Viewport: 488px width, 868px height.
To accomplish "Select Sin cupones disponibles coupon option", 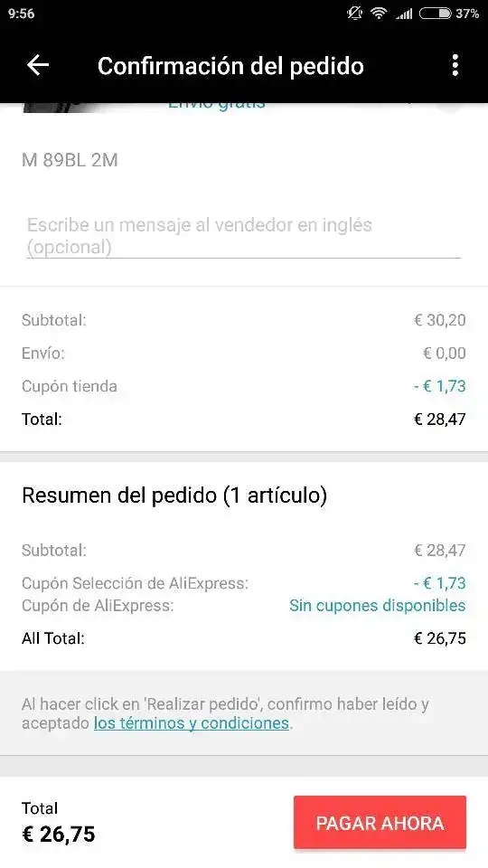I will 378,606.
